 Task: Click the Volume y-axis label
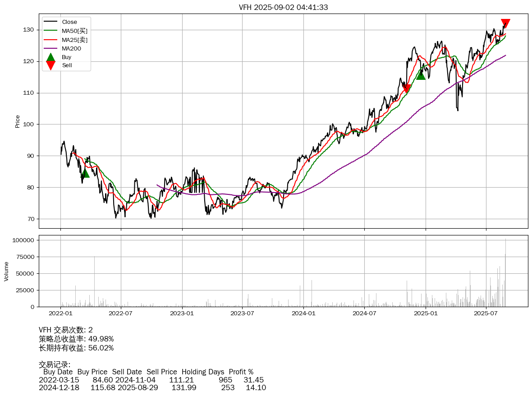(x=6, y=271)
